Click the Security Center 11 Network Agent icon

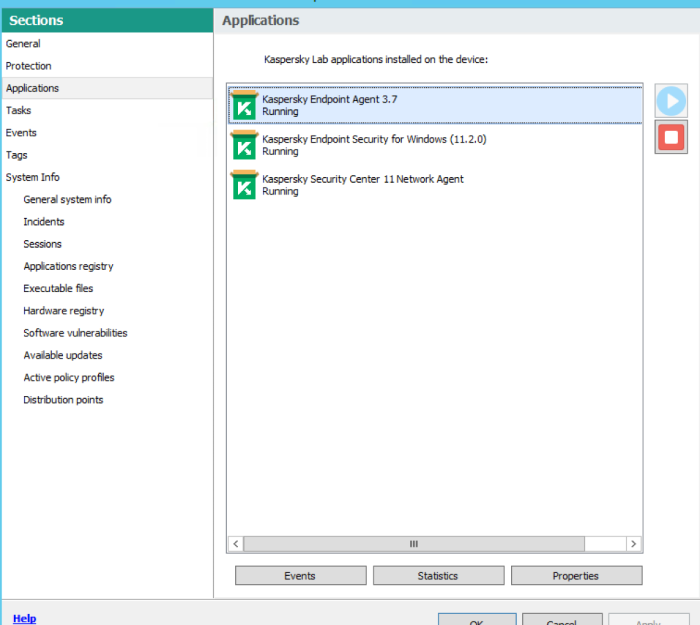click(244, 185)
